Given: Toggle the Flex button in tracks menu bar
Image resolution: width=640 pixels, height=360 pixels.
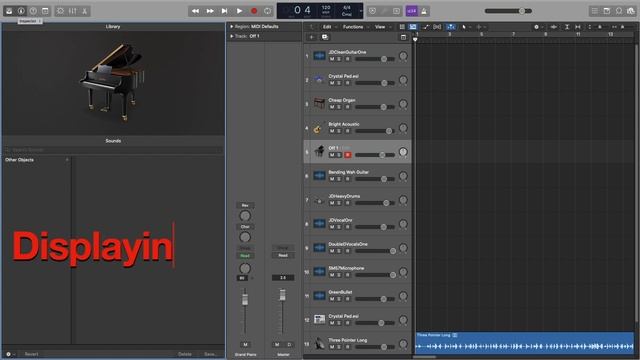Looking at the screenshot, I should pyautogui.click(x=437, y=27).
